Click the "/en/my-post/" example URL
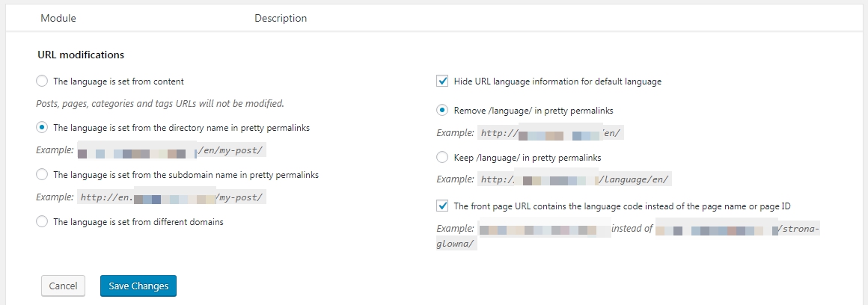 (230, 150)
